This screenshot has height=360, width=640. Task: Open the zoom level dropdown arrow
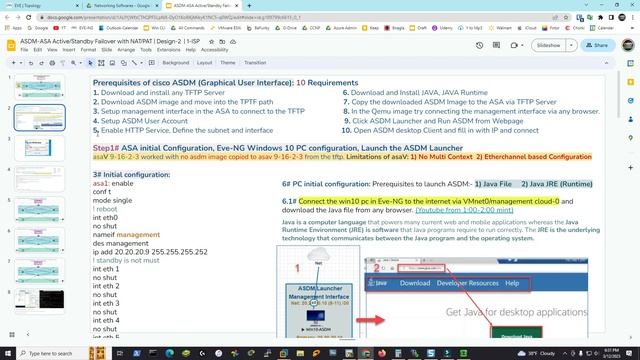80,63
